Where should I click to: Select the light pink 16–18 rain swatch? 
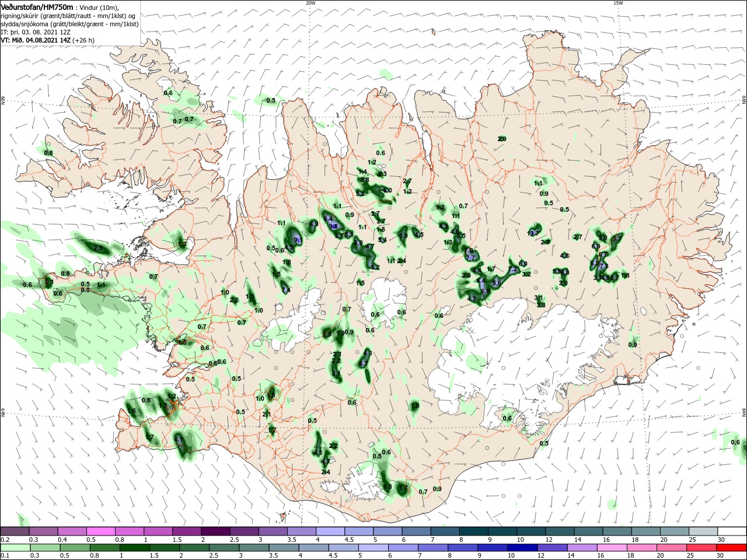613,548
